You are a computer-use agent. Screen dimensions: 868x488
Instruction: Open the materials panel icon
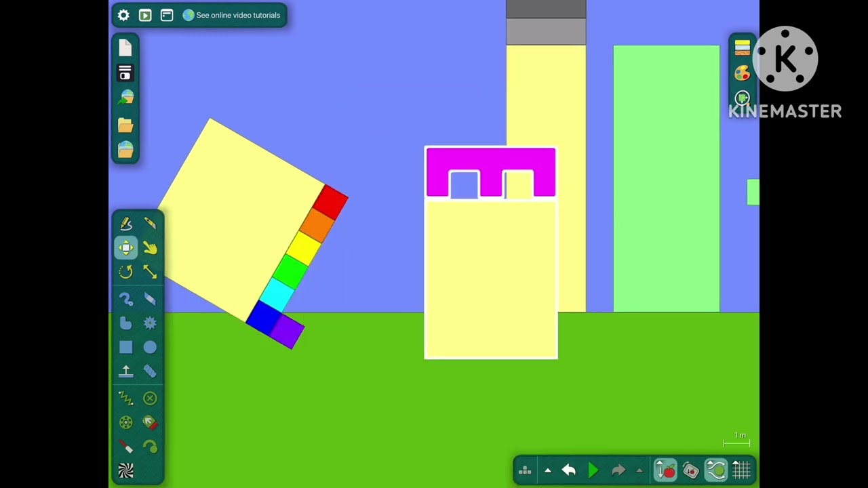coord(743,47)
